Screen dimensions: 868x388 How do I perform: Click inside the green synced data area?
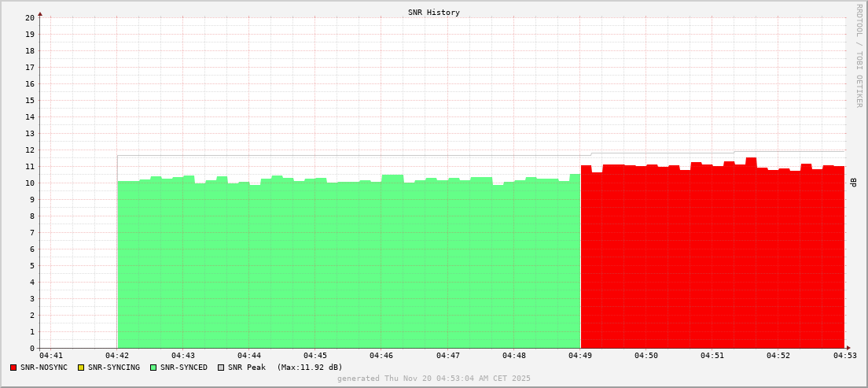(346, 268)
